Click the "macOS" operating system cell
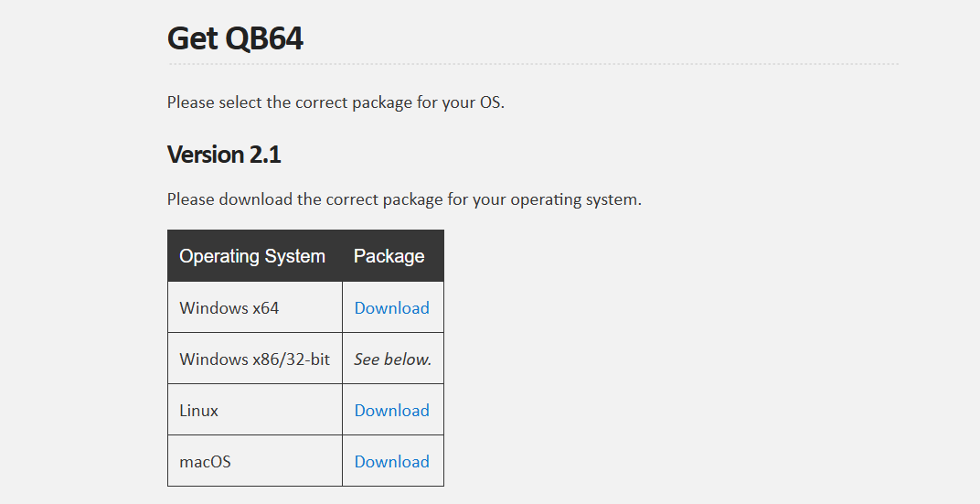Screen dimensions: 980x504 206,462
